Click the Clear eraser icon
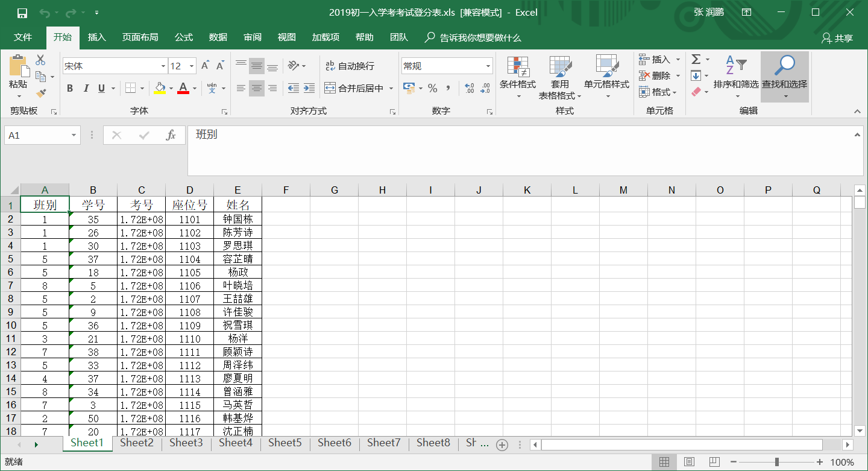Screen dimensions: 868x471 pyautogui.click(x=696, y=92)
